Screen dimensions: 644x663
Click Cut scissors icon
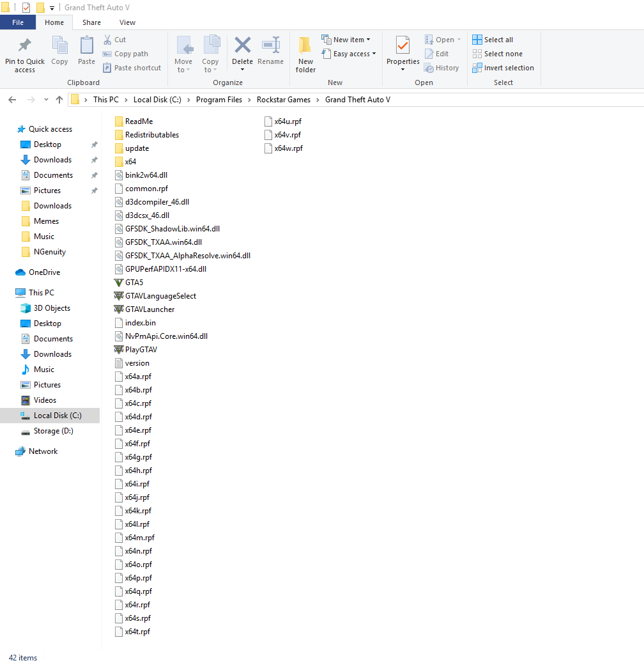click(x=108, y=40)
